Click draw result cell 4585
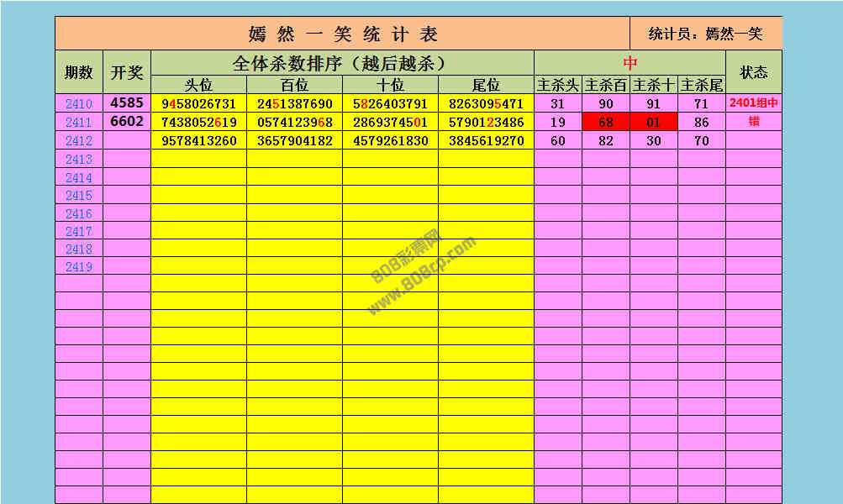The height and width of the screenshot is (504, 843). pyautogui.click(x=127, y=104)
